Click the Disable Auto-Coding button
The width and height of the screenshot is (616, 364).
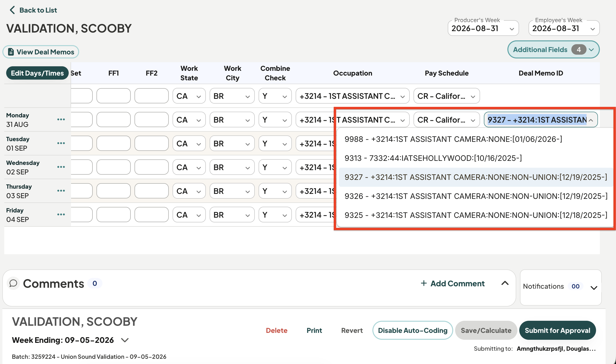[413, 331]
